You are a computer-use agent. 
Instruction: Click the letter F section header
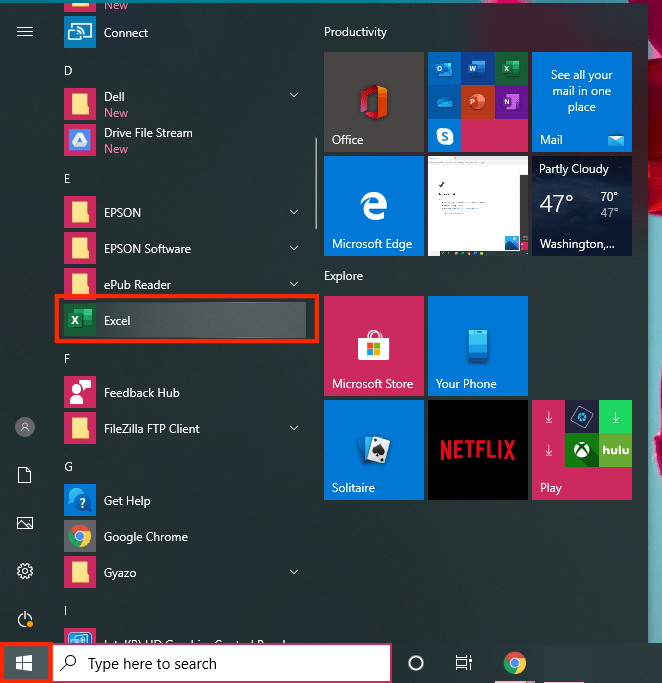pyautogui.click(x=67, y=358)
